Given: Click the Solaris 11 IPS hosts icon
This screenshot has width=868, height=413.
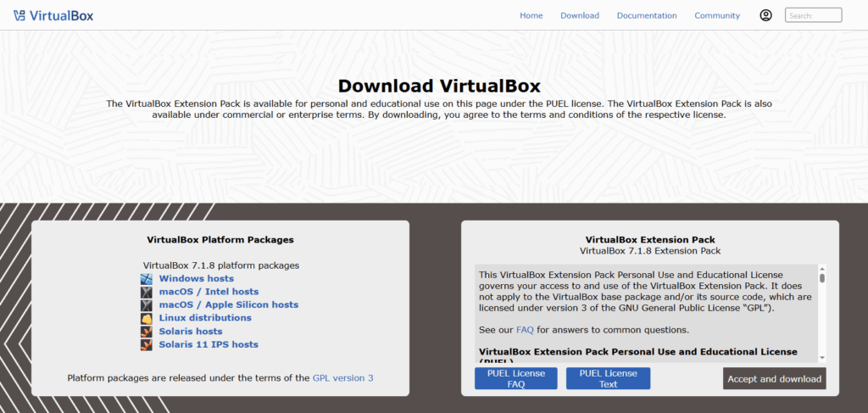Looking at the screenshot, I should coord(146,345).
